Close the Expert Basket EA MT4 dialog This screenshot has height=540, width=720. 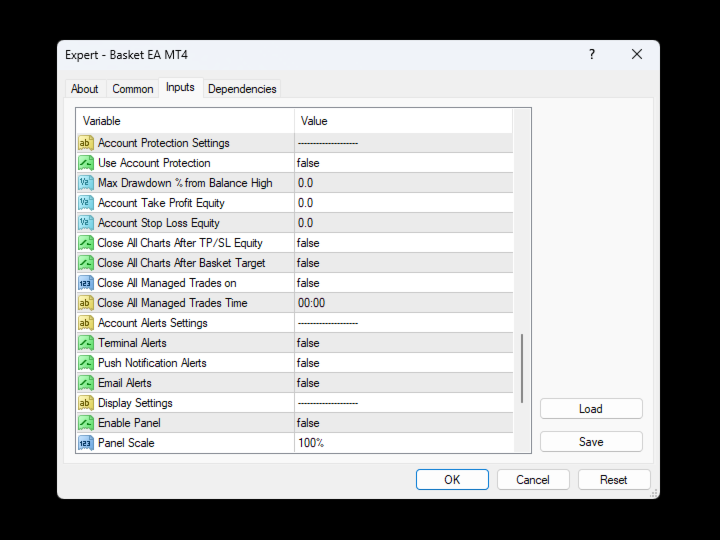click(636, 54)
